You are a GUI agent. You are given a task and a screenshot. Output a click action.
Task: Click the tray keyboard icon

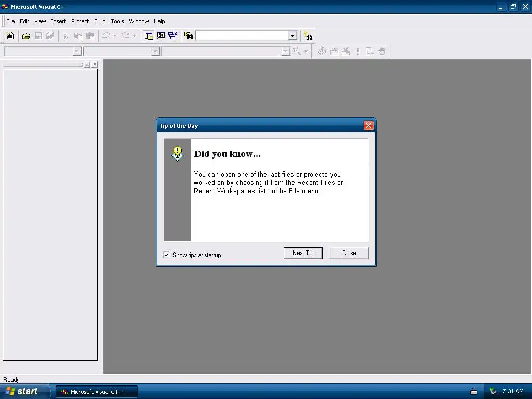pyautogui.click(x=474, y=392)
